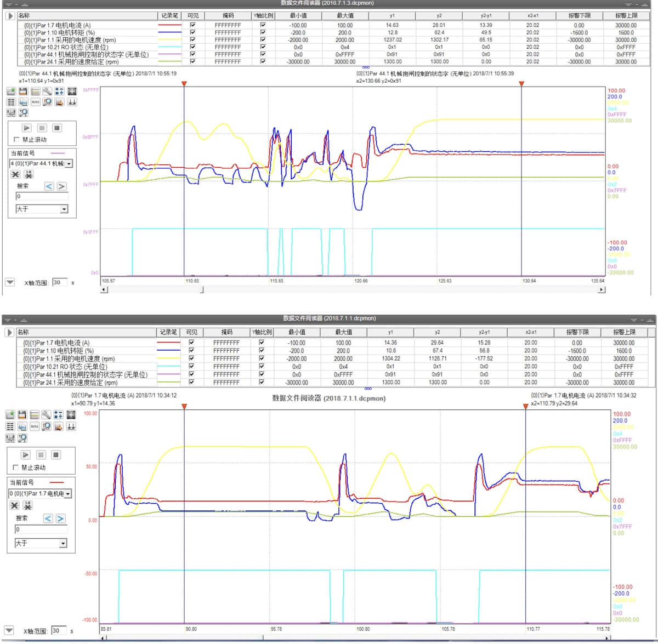This screenshot has height=644, width=658.
Task: Click the wrench settings icon in lower panel
Action: click(46, 415)
